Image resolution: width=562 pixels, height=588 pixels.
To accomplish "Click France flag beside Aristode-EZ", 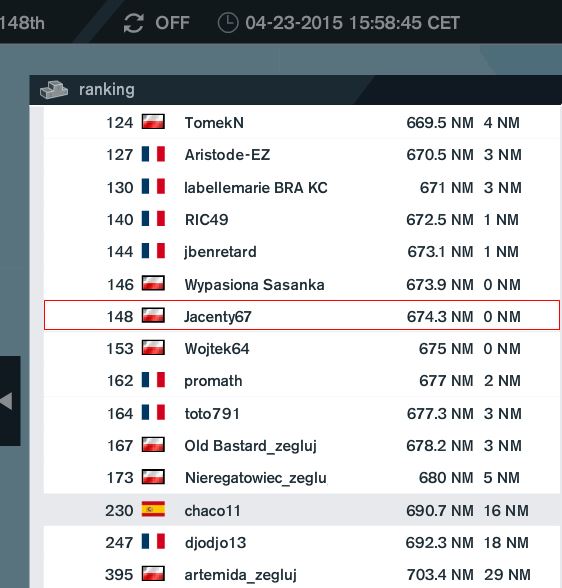I will tap(153, 154).
